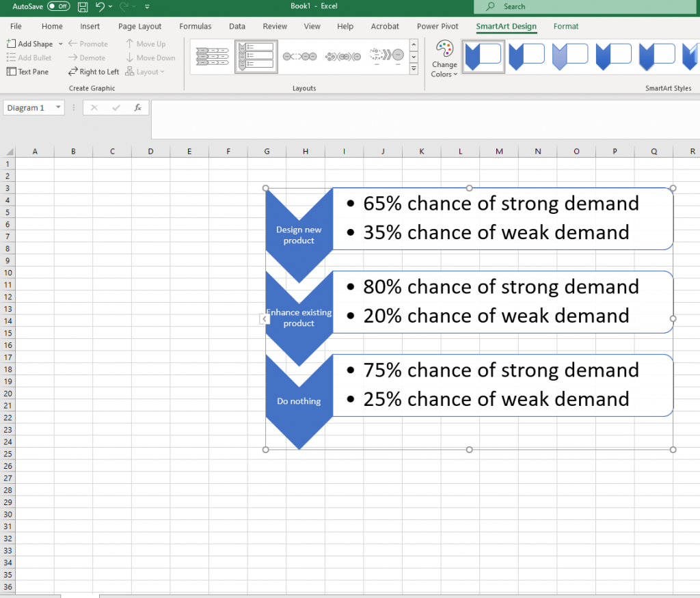The image size is (700, 598).
Task: Switch to the Format tab
Action: (x=565, y=27)
